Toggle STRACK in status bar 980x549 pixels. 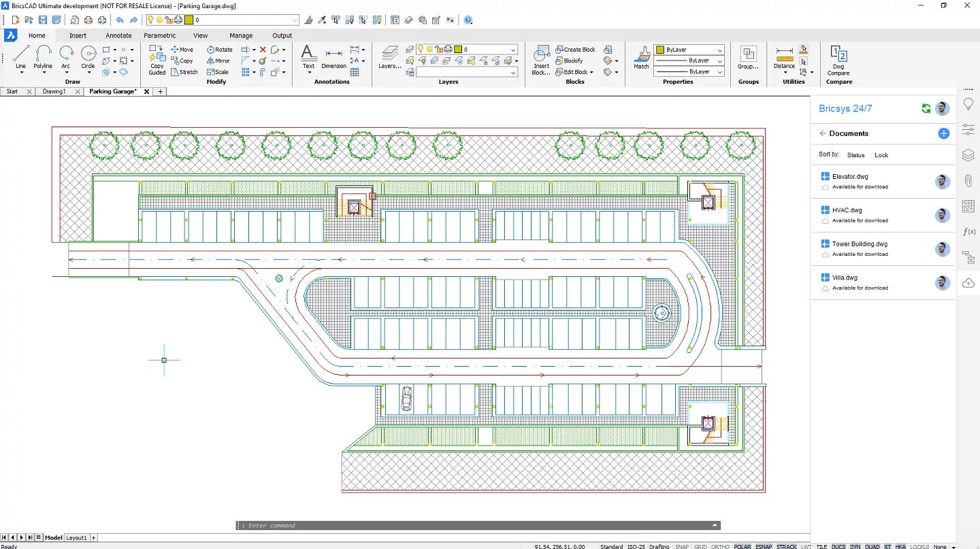787,546
